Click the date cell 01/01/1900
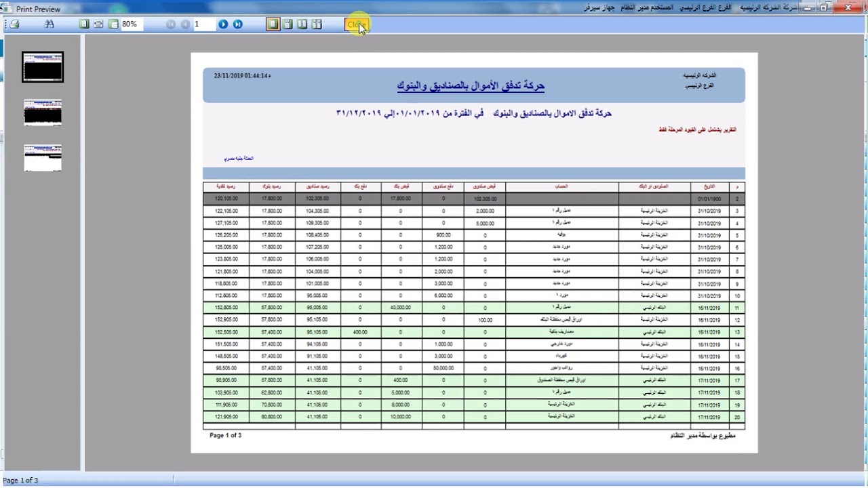 coord(709,199)
